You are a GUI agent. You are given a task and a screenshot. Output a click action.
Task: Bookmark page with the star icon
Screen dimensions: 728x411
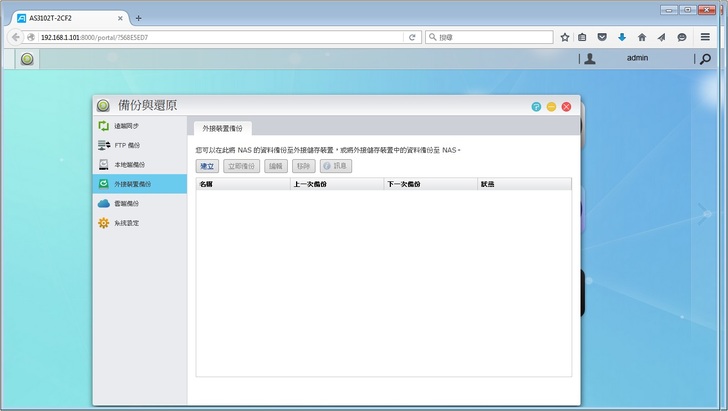click(x=565, y=37)
